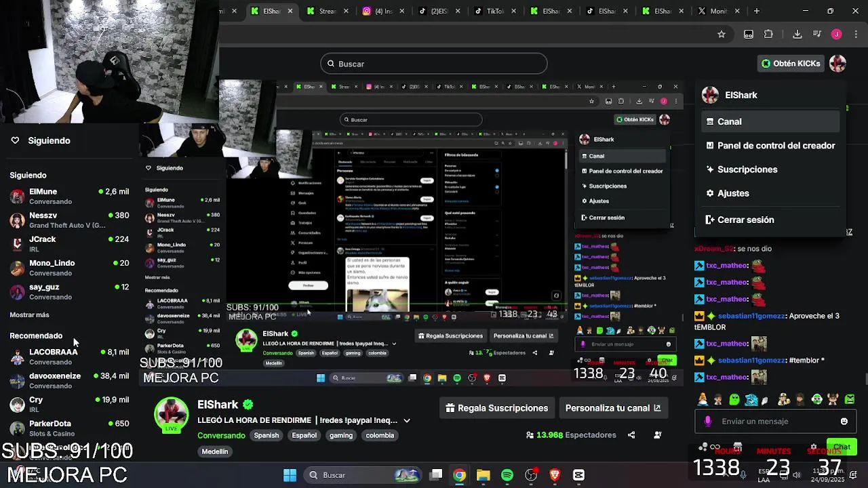Screen dimensions: 868x488
Task: Open ElMune channel in Siguiendo list
Action: pyautogui.click(x=69, y=197)
